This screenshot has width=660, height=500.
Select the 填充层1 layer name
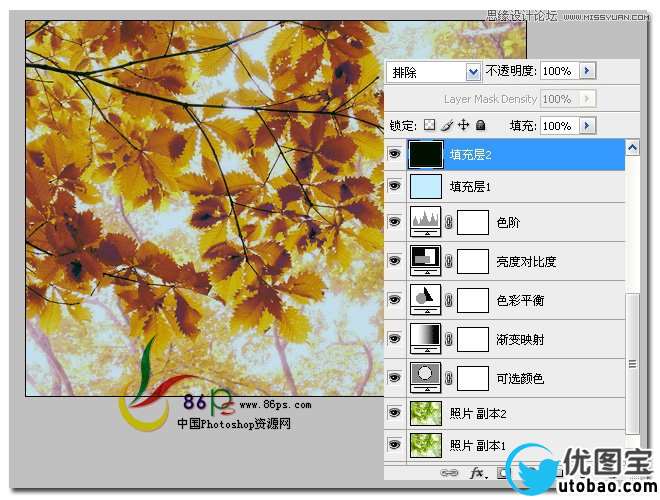470,186
